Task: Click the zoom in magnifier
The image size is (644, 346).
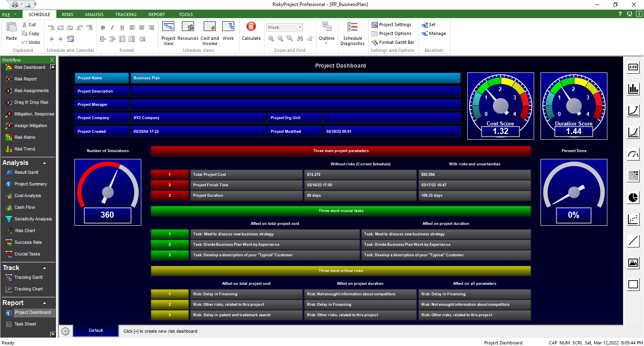Action: click(271, 39)
